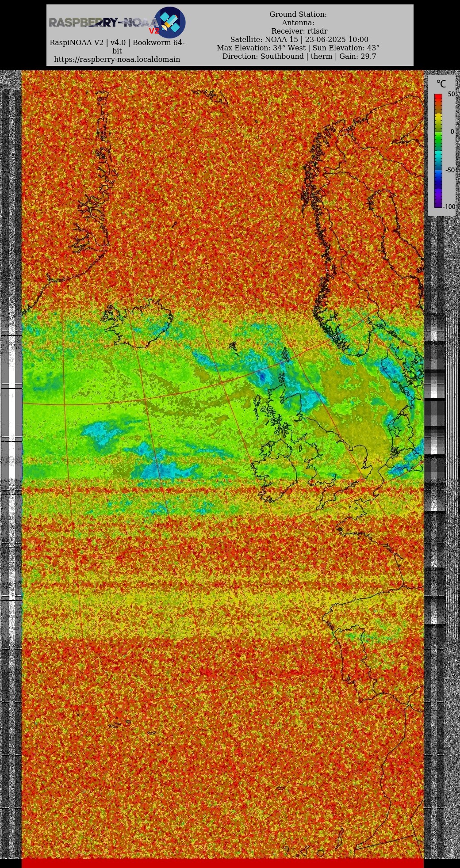Click the Raspberry-NOAA V2 satellite logo icon
The image size is (460, 868).
[x=169, y=23]
